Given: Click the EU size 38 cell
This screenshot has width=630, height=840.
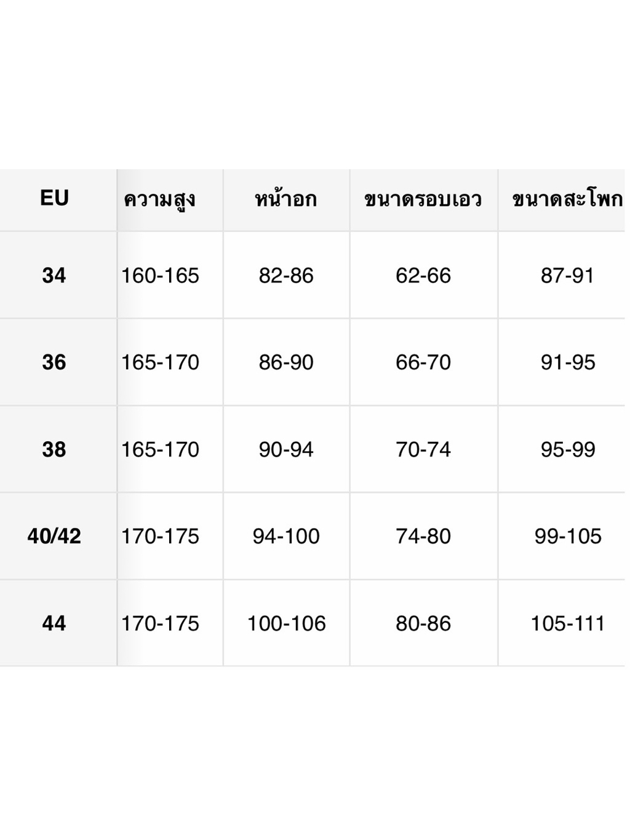Looking at the screenshot, I should pyautogui.click(x=54, y=449).
